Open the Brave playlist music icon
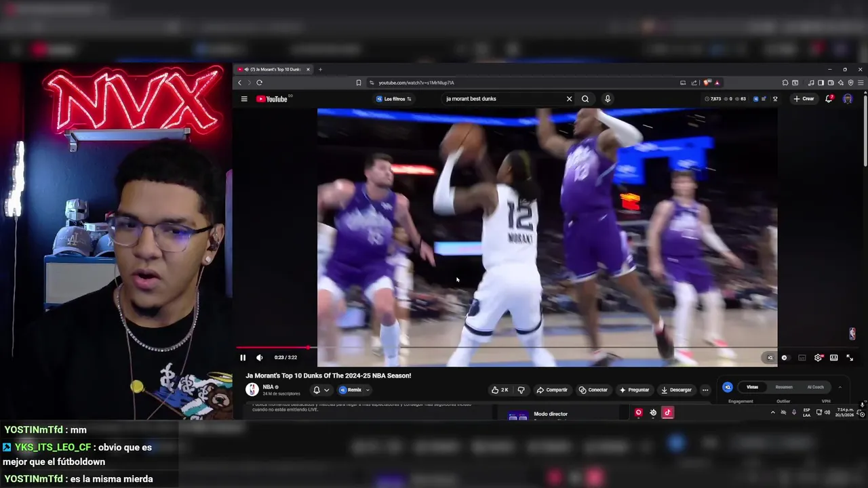The width and height of the screenshot is (868, 488). click(812, 83)
